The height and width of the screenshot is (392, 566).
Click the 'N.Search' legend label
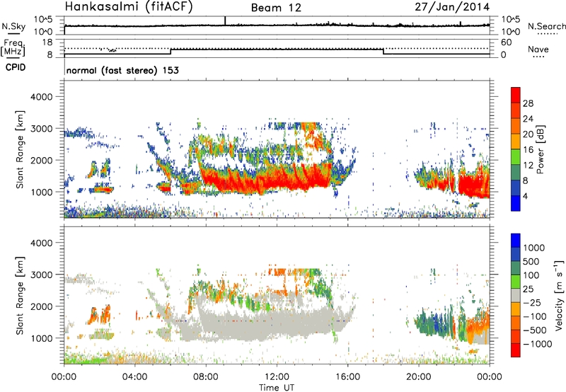pos(546,26)
